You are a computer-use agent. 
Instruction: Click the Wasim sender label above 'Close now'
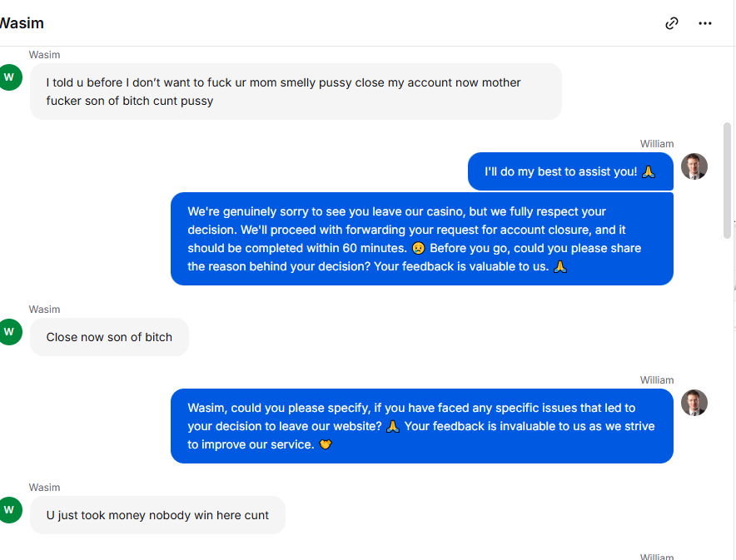[45, 310]
